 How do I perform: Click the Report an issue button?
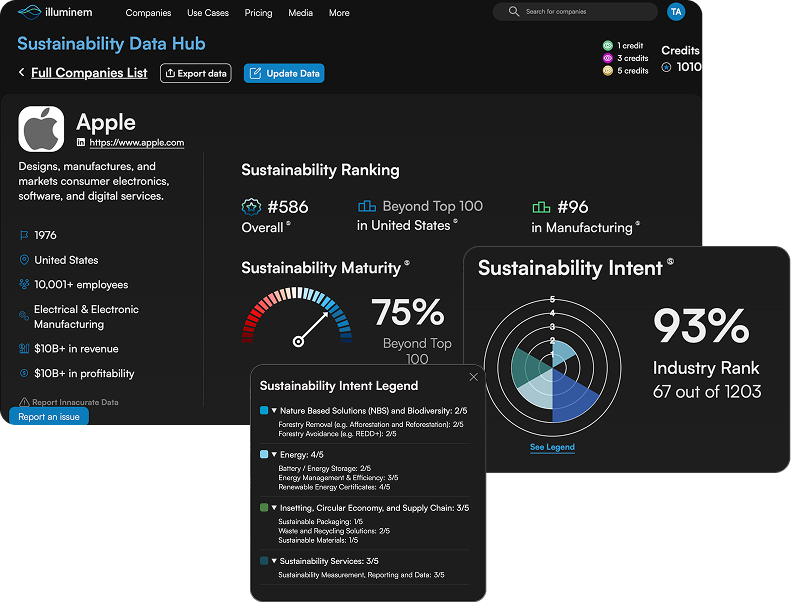[49, 417]
